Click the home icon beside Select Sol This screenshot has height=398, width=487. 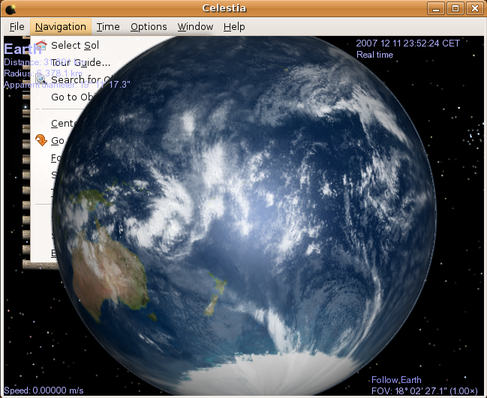coord(41,45)
